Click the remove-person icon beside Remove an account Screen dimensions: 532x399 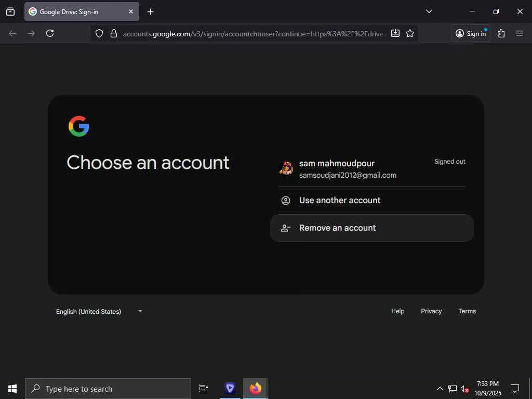286,229
